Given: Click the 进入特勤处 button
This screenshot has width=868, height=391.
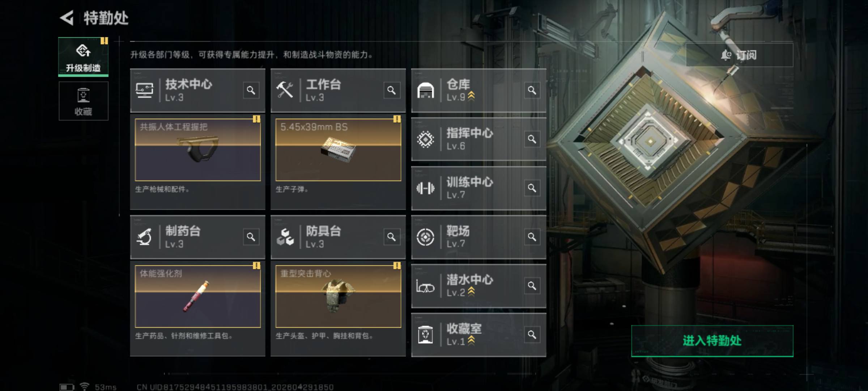Looking at the screenshot, I should click(x=712, y=341).
